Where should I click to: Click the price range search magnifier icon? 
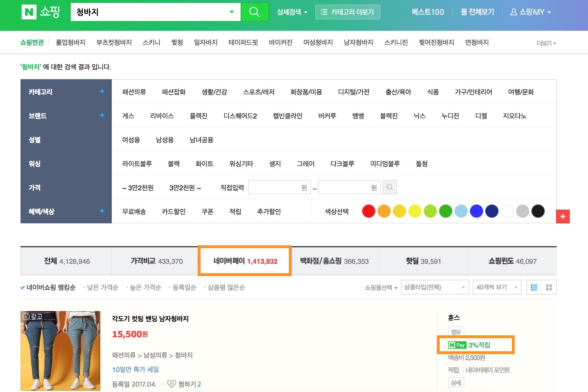390,187
